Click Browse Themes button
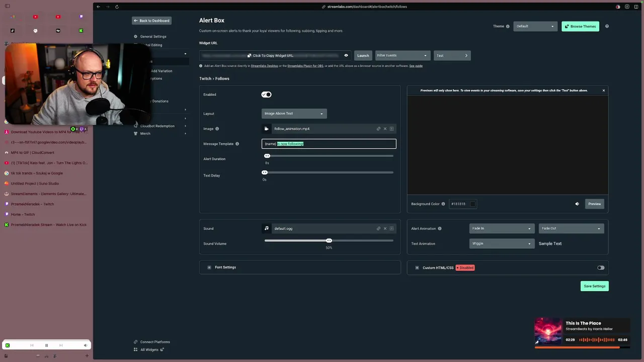The height and width of the screenshot is (362, 644). point(580,26)
